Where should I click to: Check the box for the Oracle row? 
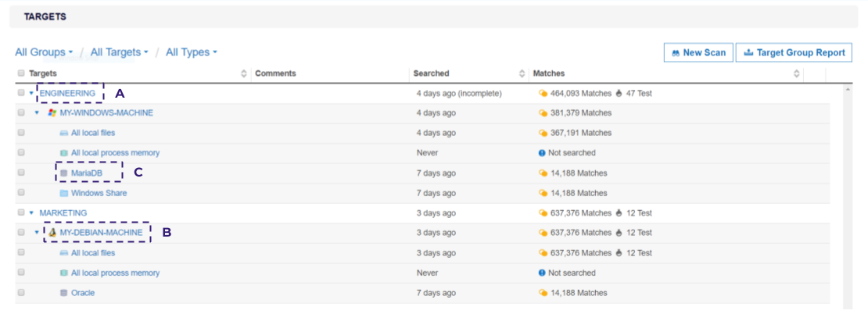[21, 293]
